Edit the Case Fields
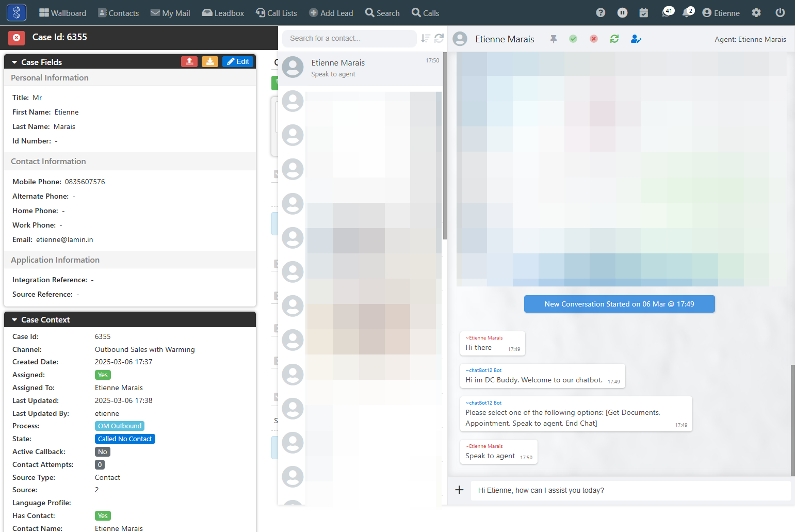 (238, 61)
